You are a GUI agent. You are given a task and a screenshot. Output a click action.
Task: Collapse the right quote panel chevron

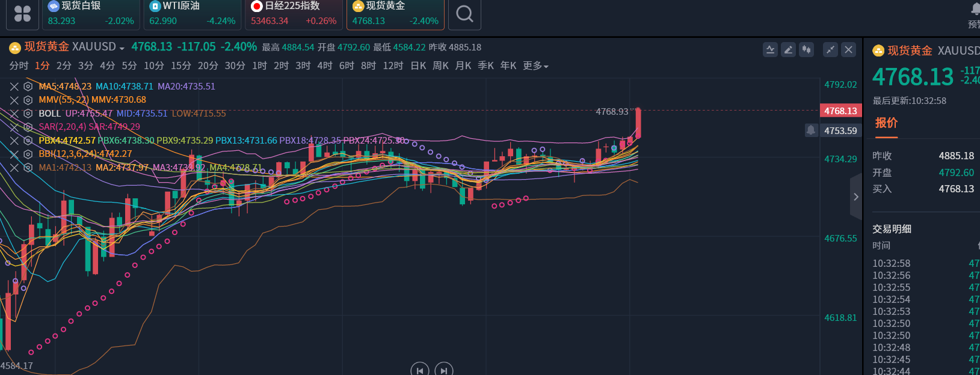(x=855, y=197)
